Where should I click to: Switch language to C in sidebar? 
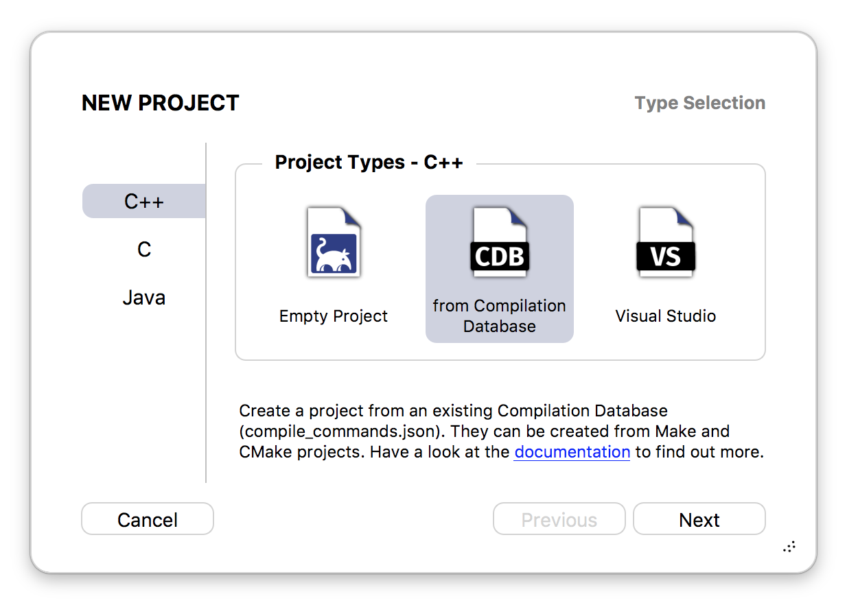pos(144,249)
